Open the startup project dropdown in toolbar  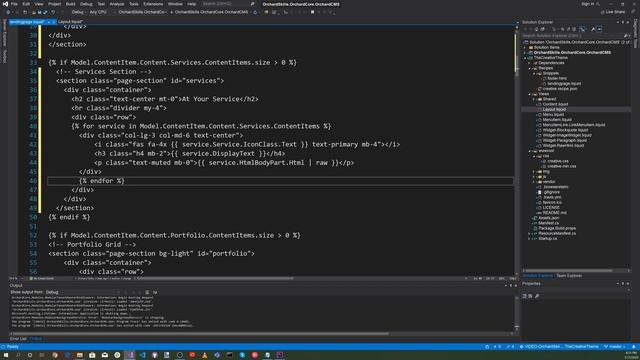click(142, 12)
